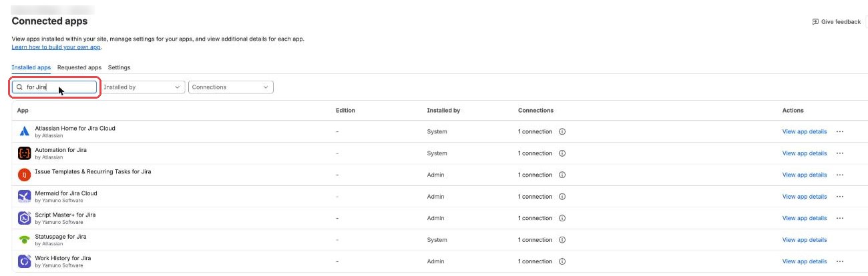The height and width of the screenshot is (276, 868).
Task: Focus the app search field containing 'for Jira'
Action: point(55,87)
